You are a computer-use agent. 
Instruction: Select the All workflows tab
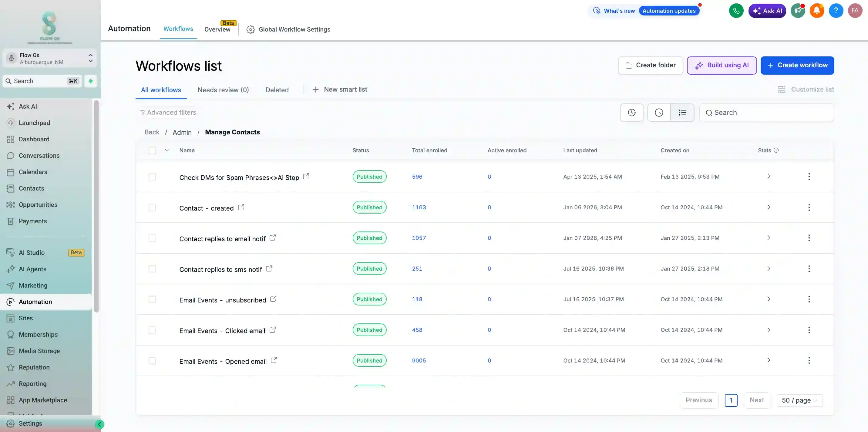(x=161, y=90)
